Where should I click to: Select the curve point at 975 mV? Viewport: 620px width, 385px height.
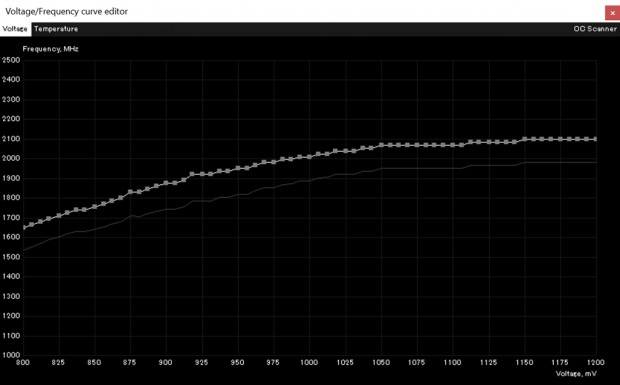[273, 162]
